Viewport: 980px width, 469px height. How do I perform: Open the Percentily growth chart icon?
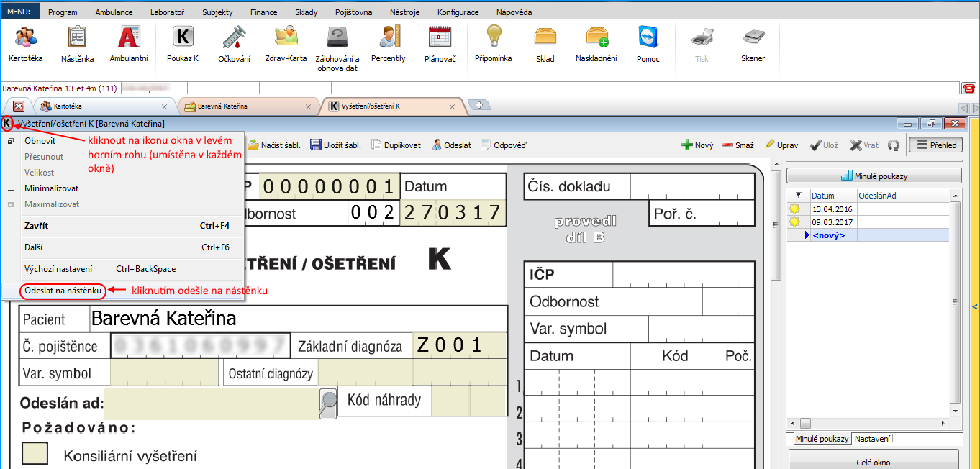click(388, 43)
